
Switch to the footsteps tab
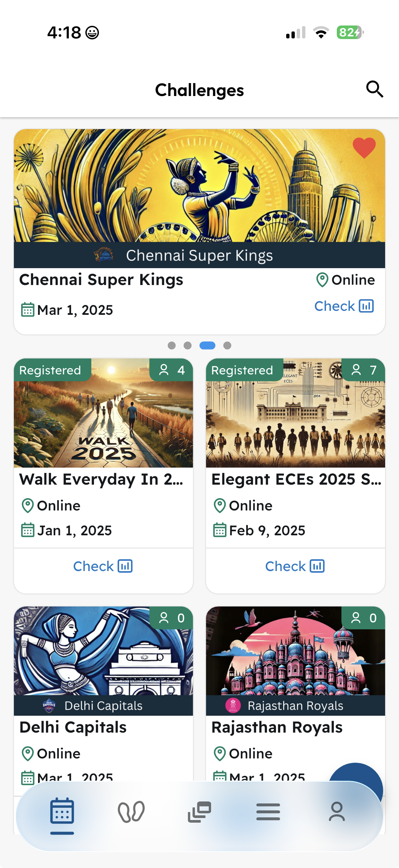click(x=131, y=811)
